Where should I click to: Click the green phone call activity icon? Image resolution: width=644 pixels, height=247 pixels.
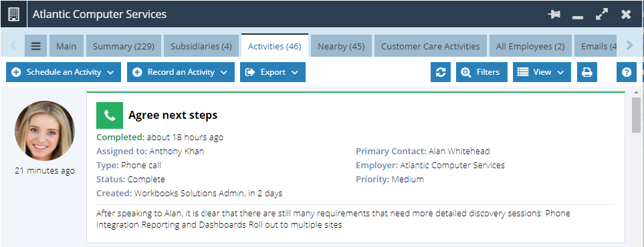point(110,115)
